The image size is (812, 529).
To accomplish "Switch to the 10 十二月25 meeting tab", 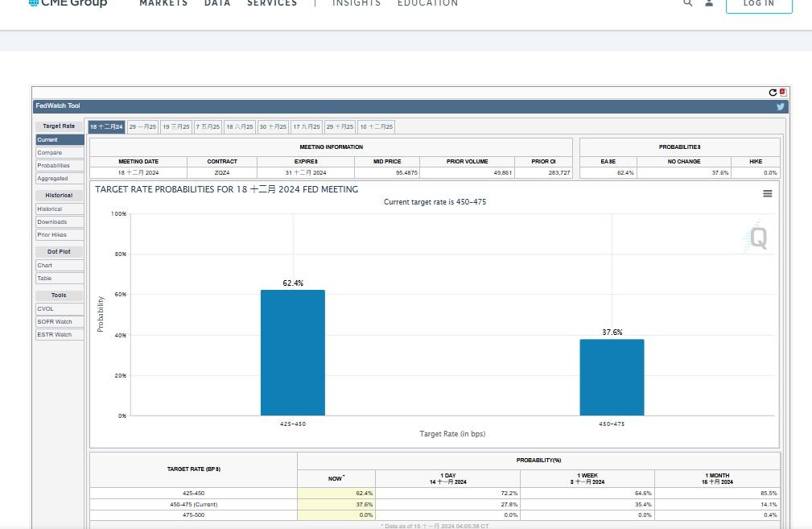I will point(376,126).
